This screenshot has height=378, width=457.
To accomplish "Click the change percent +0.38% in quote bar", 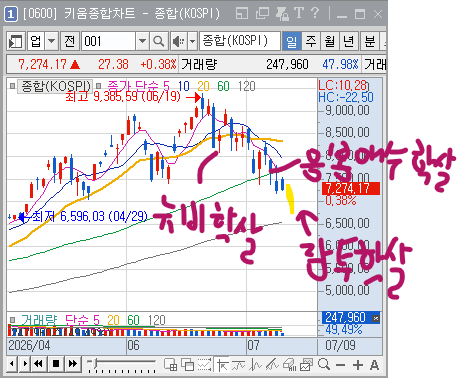I will [x=159, y=64].
